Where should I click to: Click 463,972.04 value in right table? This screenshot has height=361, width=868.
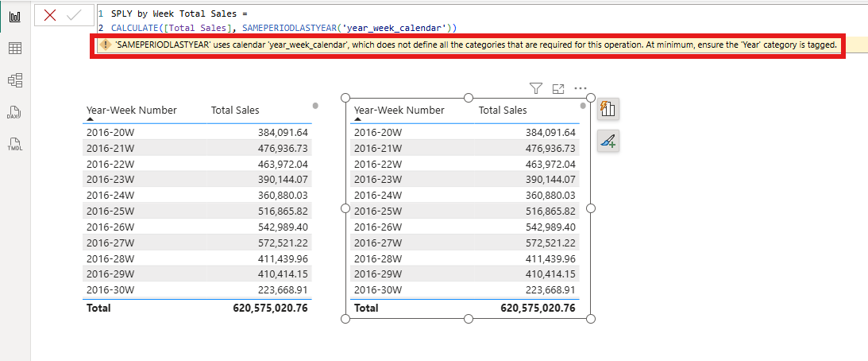[550, 164]
